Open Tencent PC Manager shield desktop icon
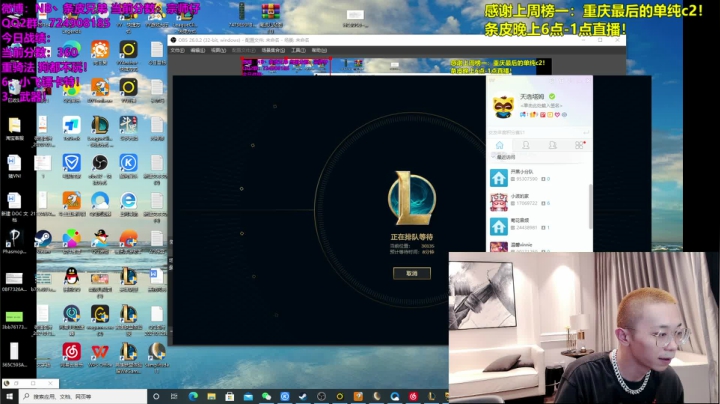 click(72, 163)
